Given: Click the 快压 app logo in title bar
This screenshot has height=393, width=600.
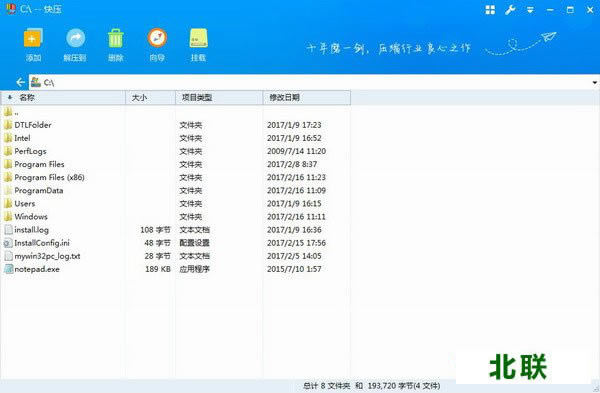Looking at the screenshot, I should 11,8.
